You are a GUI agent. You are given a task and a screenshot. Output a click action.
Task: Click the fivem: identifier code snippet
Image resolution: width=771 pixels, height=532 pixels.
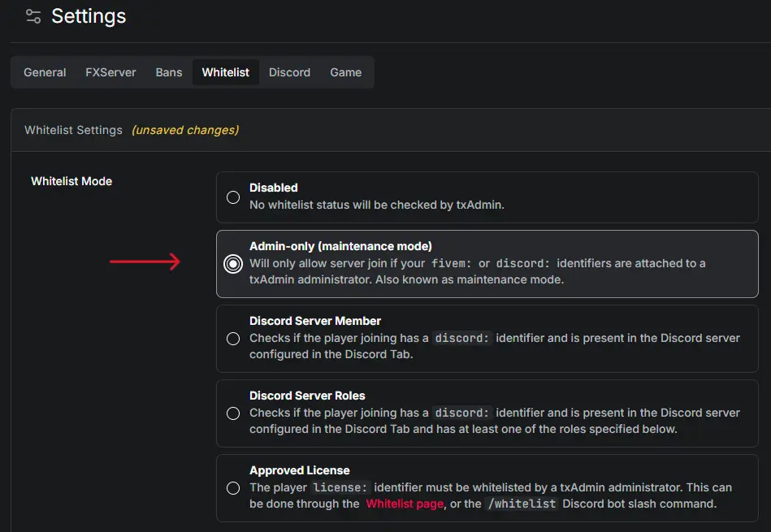pyautogui.click(x=452, y=263)
